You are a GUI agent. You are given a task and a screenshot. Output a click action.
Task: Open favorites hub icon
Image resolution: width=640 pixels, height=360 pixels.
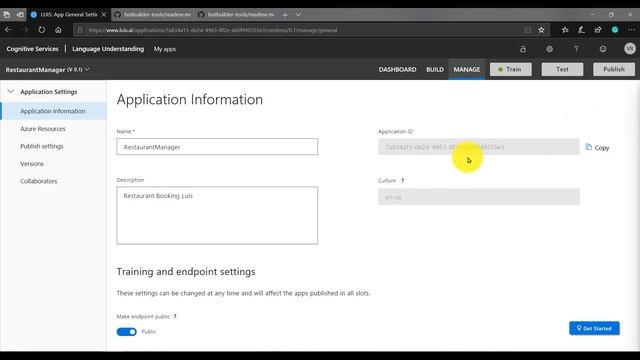(565, 30)
